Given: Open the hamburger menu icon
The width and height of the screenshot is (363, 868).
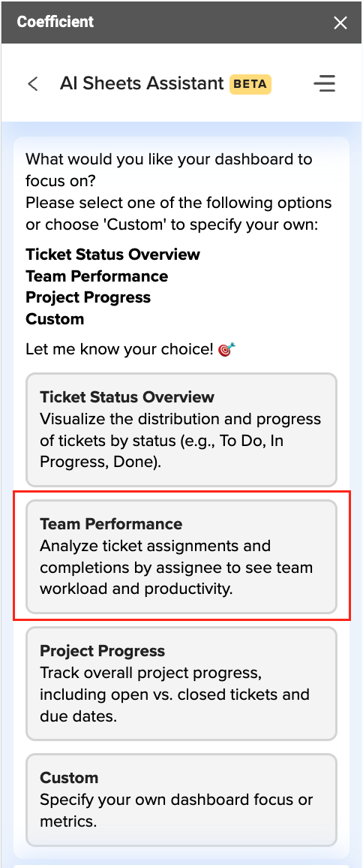Looking at the screenshot, I should tap(325, 83).
